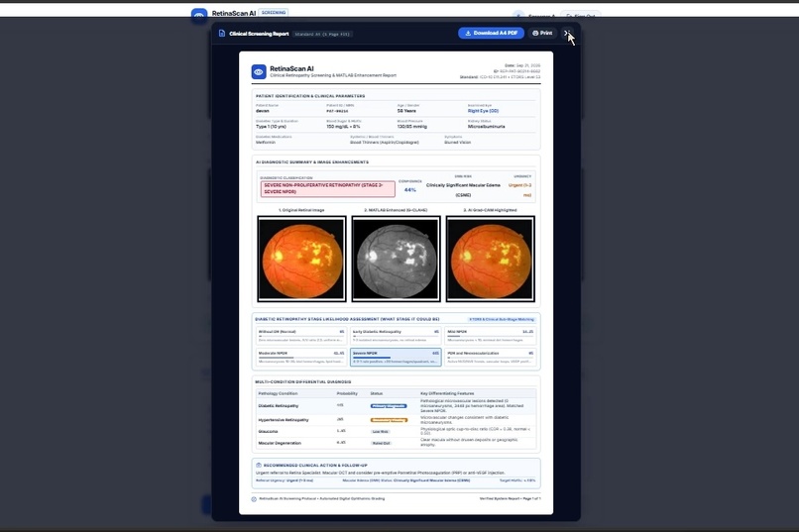This screenshot has height=532, width=799.
Task: Select the Early Diabetic Retinopathy stage card
Action: click(396, 336)
